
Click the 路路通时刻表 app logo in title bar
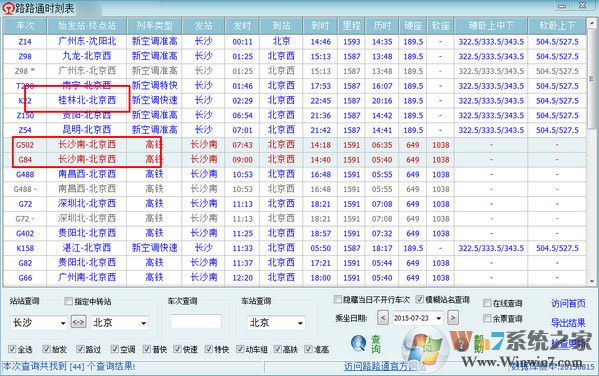coord(8,8)
